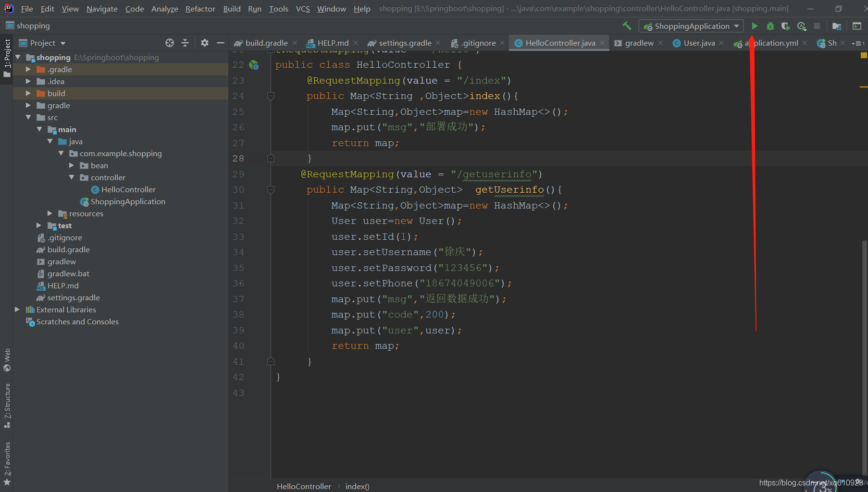Toggle the Structure tool window
Image resolution: width=868 pixels, height=492 pixels.
click(7, 406)
